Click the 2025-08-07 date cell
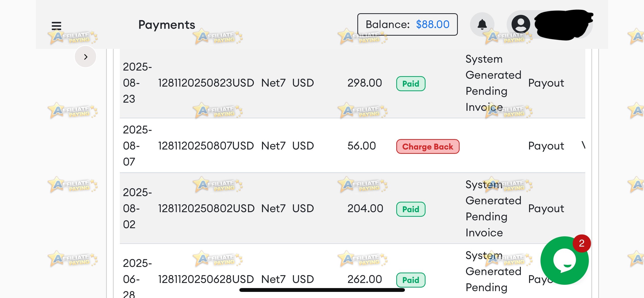644x298 pixels. point(137,146)
